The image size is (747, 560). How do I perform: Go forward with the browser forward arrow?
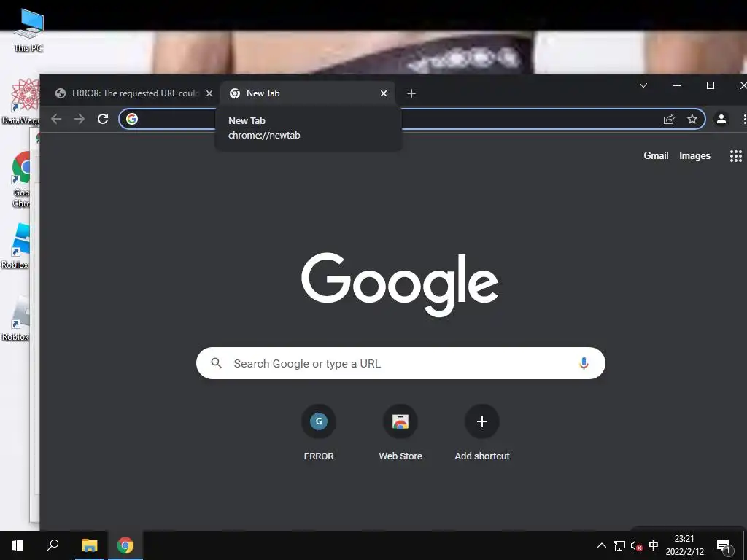click(x=80, y=119)
